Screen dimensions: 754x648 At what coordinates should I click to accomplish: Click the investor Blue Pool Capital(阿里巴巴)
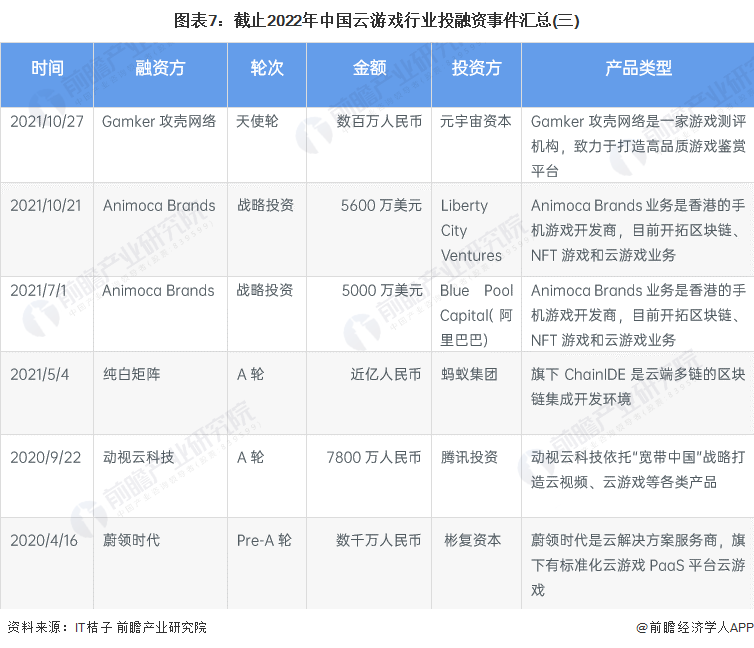coord(476,316)
